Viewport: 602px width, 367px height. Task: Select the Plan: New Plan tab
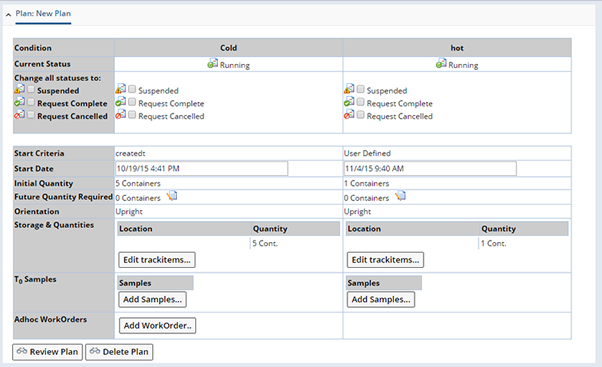(x=43, y=13)
